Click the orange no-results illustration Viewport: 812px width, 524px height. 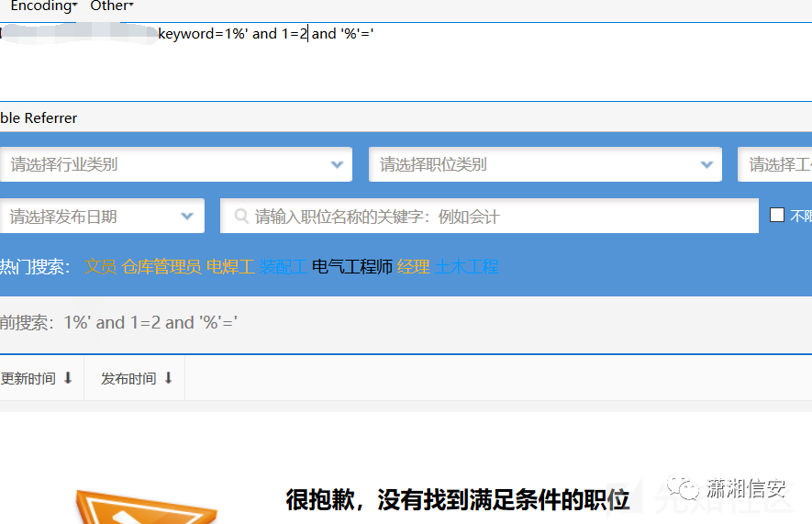[146, 507]
